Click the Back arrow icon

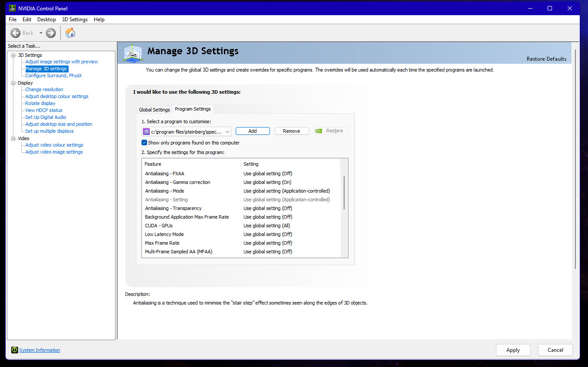[x=16, y=33]
